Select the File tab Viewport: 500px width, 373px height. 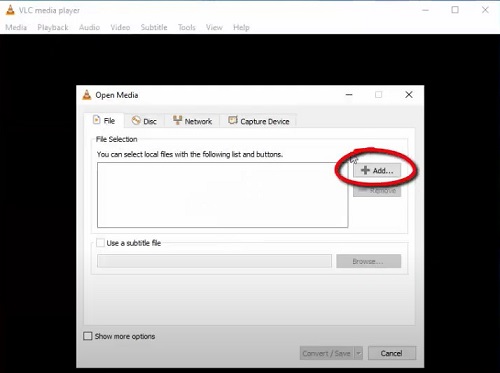click(x=104, y=120)
